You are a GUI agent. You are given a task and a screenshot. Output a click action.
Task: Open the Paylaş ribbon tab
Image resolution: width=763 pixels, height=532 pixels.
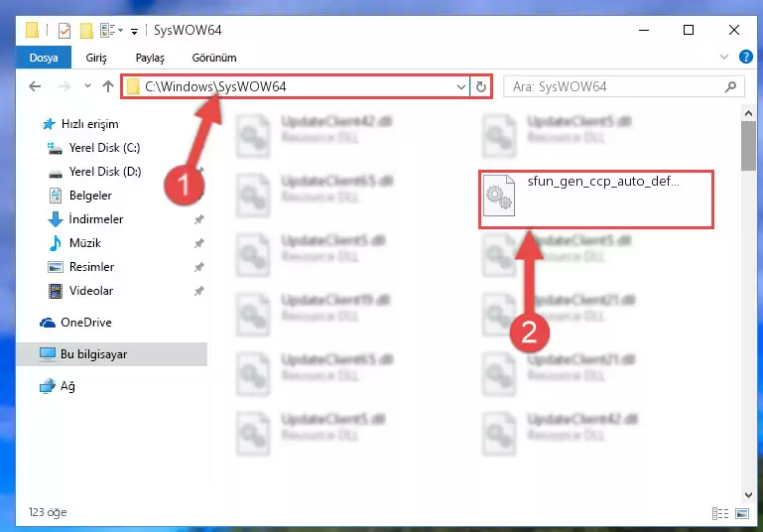click(x=150, y=58)
